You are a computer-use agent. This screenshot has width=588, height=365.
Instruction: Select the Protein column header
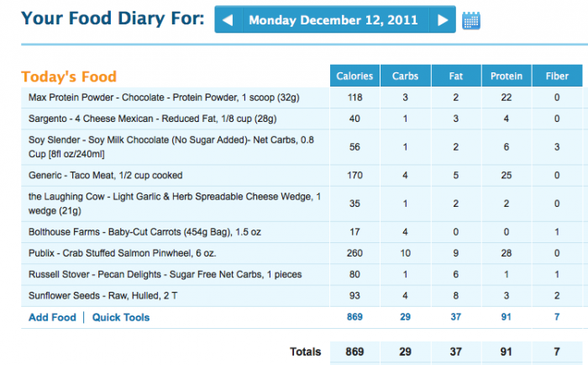(507, 76)
